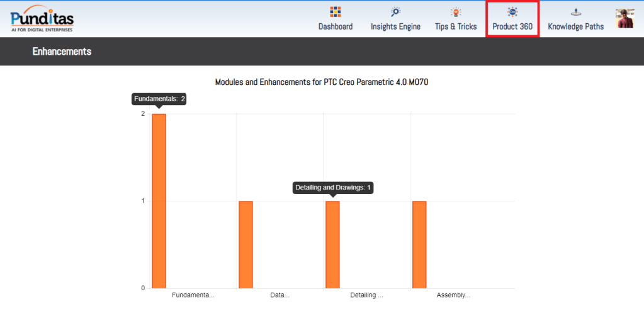
Task: Click the Insights Engine magnifier icon
Action: click(x=395, y=12)
